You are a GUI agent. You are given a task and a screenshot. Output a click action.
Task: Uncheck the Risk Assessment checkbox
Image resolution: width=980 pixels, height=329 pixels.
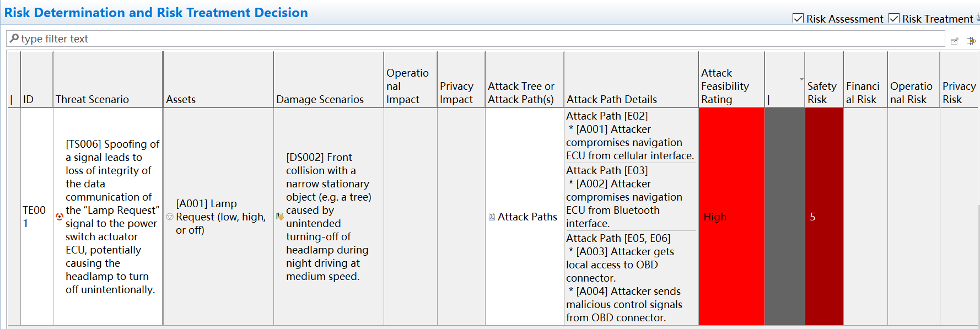pos(798,18)
